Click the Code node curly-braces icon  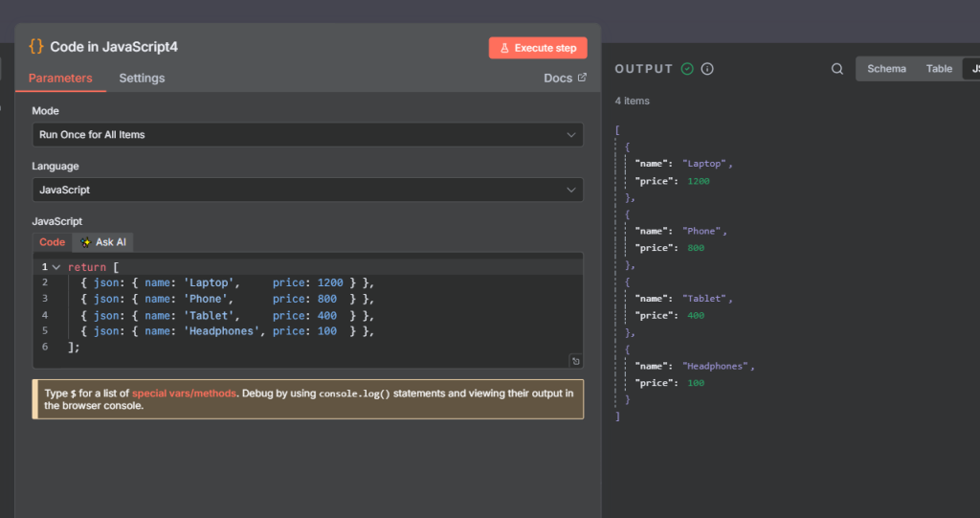36,46
